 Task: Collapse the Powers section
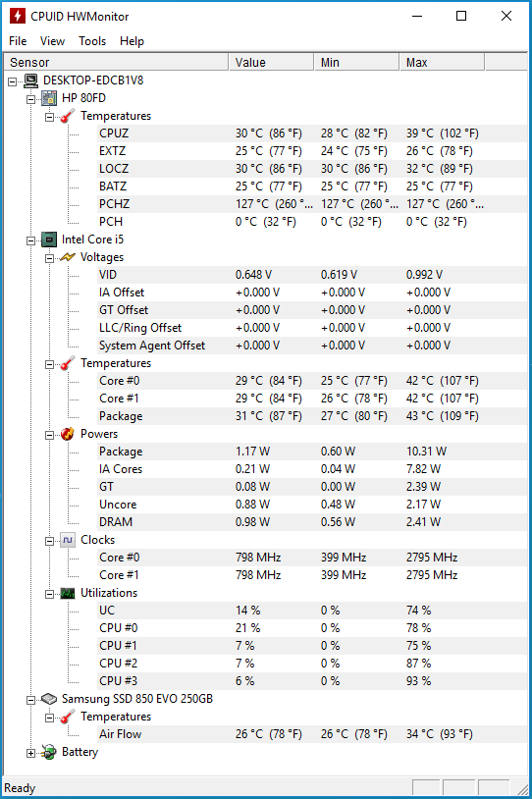(x=49, y=435)
